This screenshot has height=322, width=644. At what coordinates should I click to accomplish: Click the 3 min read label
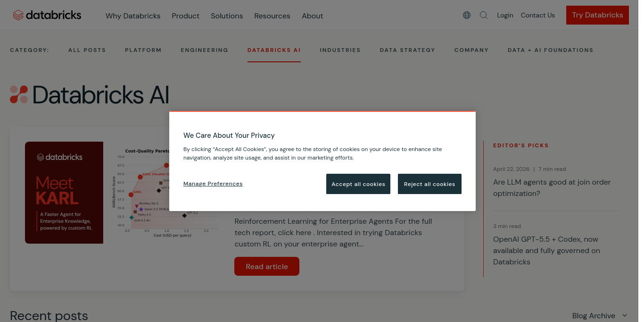[x=507, y=226]
